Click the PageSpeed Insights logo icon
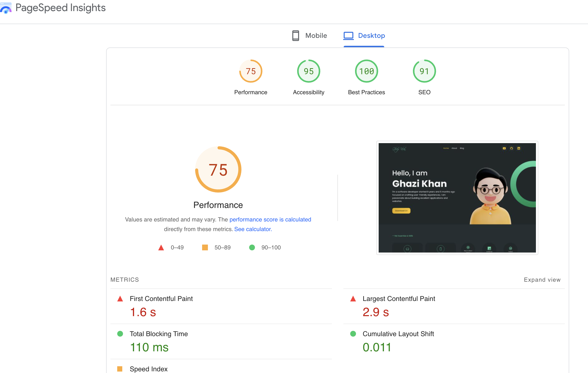588x373 pixels. point(6,8)
